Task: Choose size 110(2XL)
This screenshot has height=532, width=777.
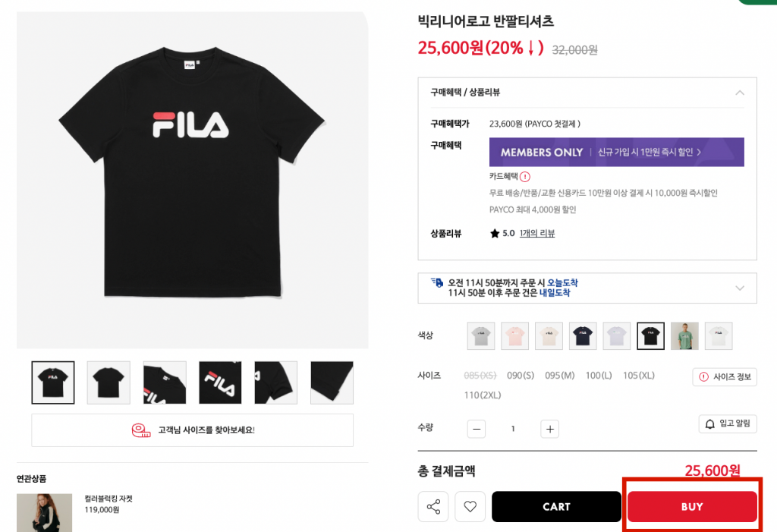Action: coord(483,395)
